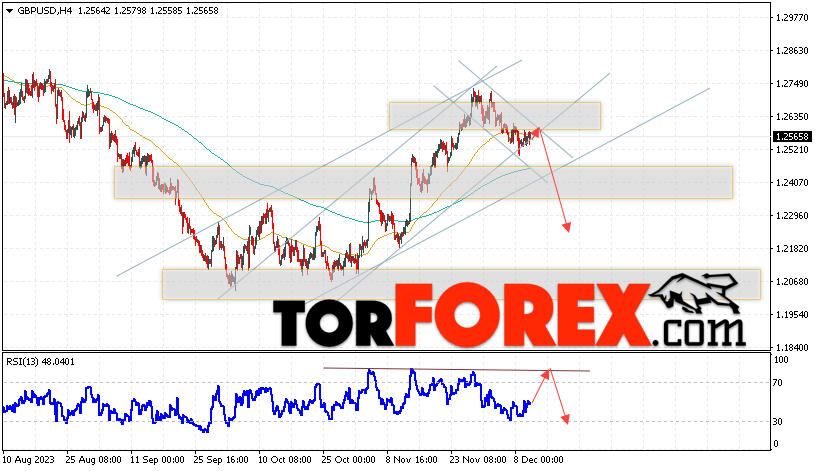Click the 8 Nov 16:00 date label
This screenshot has height=471, width=816.
tap(412, 460)
